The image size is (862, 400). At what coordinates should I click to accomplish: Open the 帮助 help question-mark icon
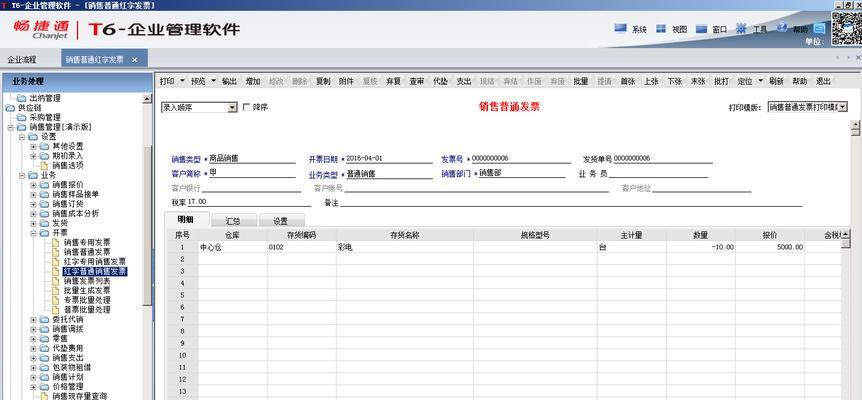pos(782,27)
